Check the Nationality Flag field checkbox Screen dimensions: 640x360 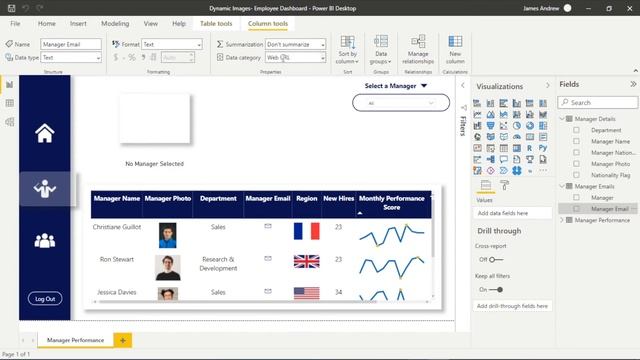tap(576, 175)
